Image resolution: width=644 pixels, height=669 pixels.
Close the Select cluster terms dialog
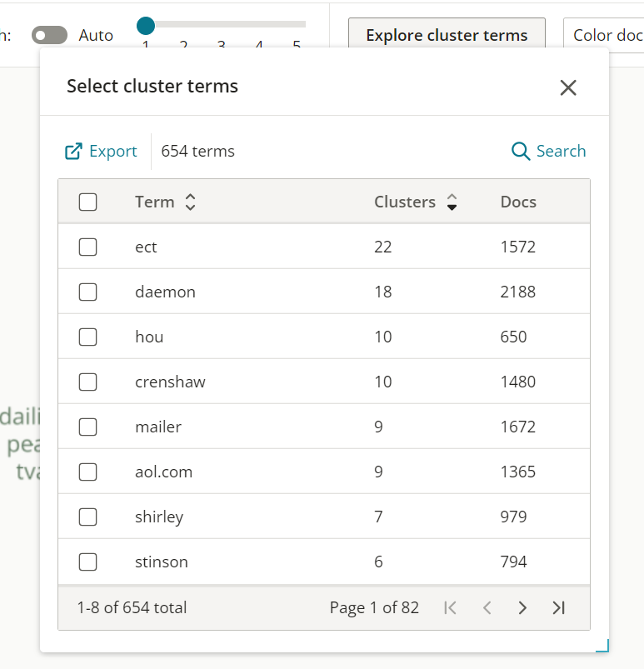568,87
